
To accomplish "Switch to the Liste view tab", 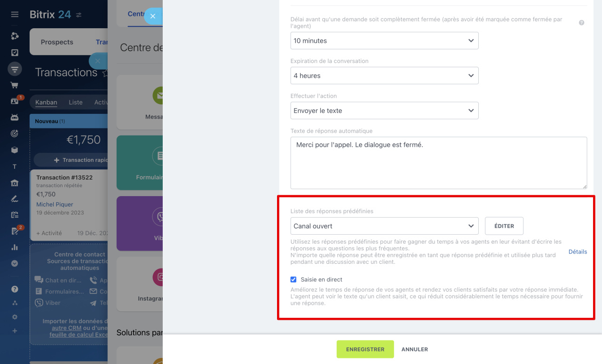I will tap(76, 102).
